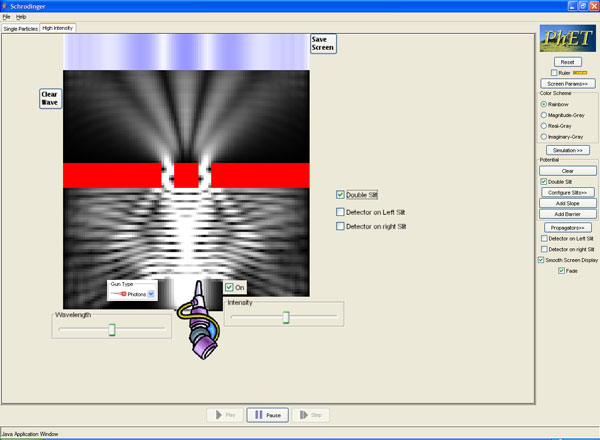Click Clear in the Potential panel
This screenshot has height=440, width=600.
click(x=567, y=171)
